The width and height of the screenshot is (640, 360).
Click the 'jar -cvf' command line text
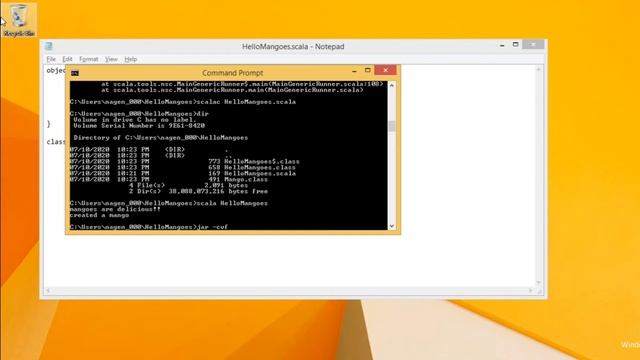pyautogui.click(x=212, y=227)
